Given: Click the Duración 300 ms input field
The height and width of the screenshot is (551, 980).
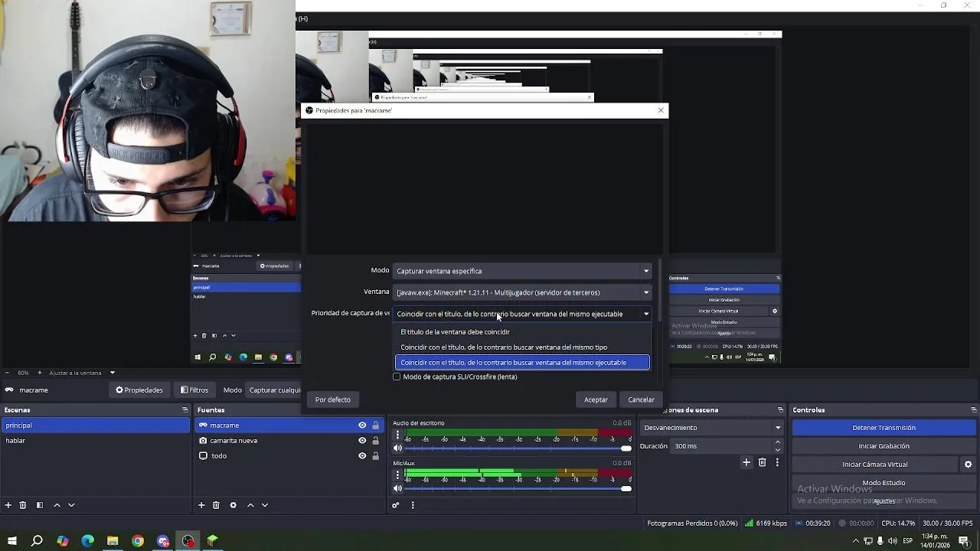Looking at the screenshot, I should tap(722, 446).
